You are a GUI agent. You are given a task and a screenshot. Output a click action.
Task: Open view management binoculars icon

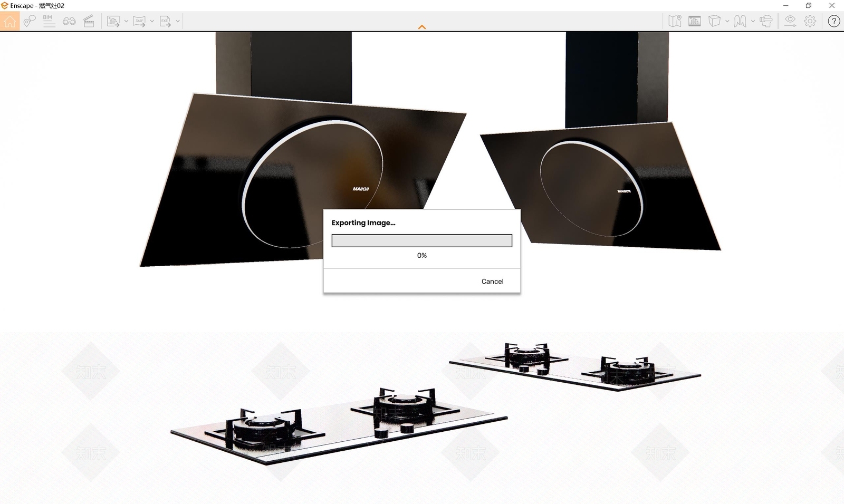pyautogui.click(x=69, y=21)
